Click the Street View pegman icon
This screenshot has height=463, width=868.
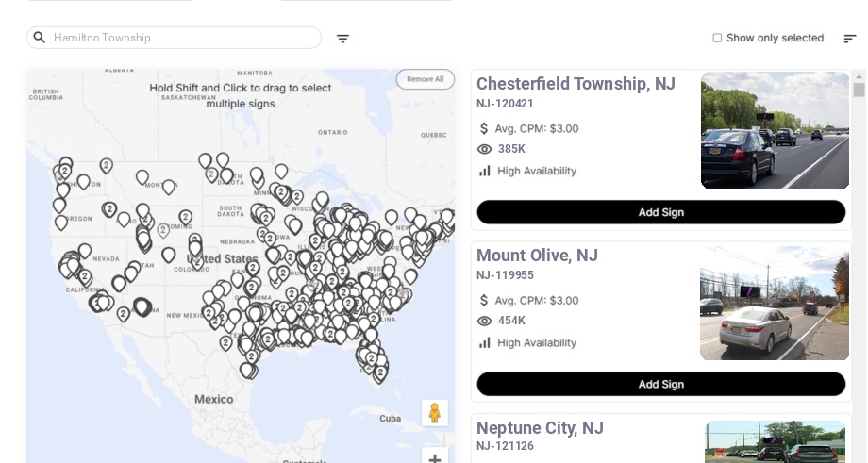pos(434,413)
